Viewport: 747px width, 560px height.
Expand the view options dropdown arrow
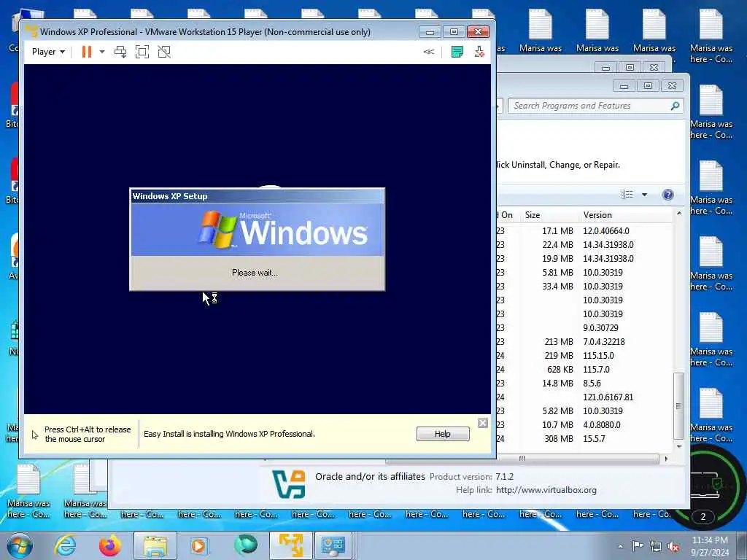click(x=645, y=194)
